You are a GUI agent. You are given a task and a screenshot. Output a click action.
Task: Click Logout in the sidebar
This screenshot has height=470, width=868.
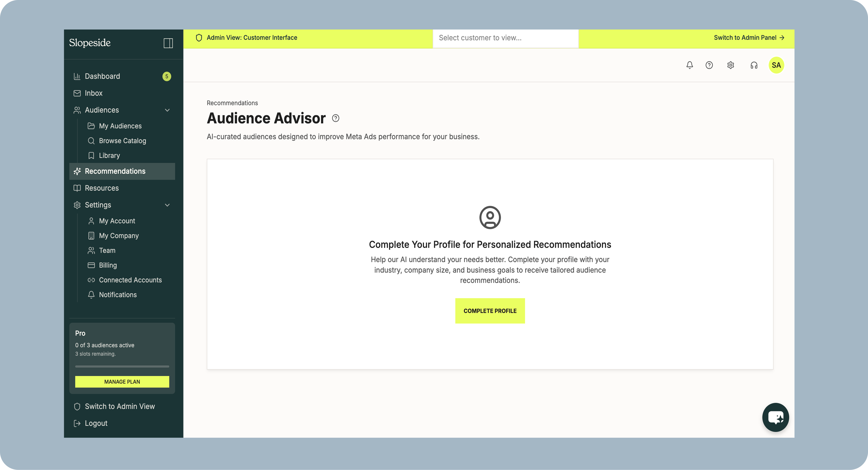(96, 423)
